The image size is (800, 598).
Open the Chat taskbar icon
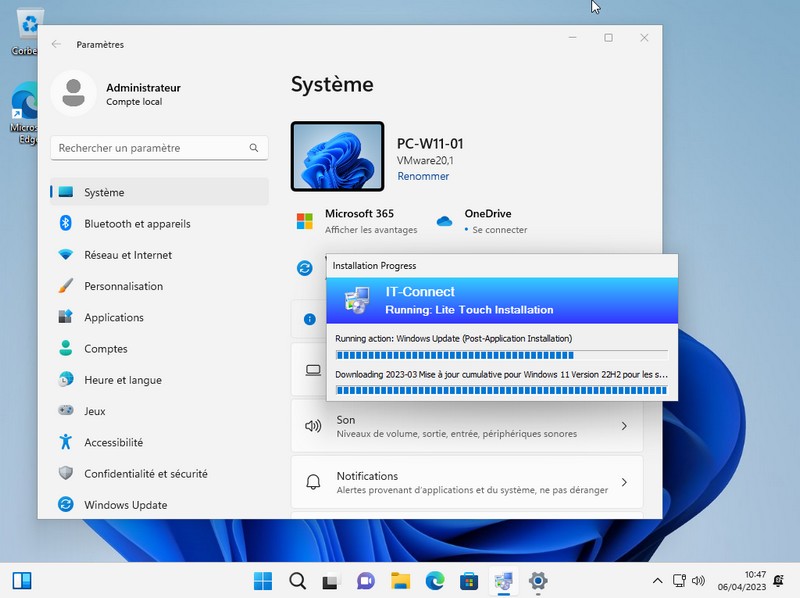[366, 581]
